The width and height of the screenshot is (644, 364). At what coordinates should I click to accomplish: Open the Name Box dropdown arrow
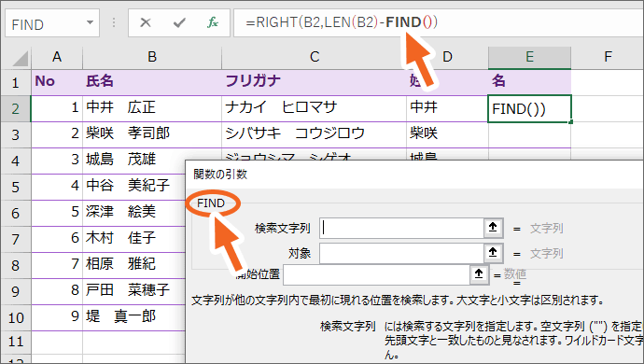pyautogui.click(x=90, y=23)
